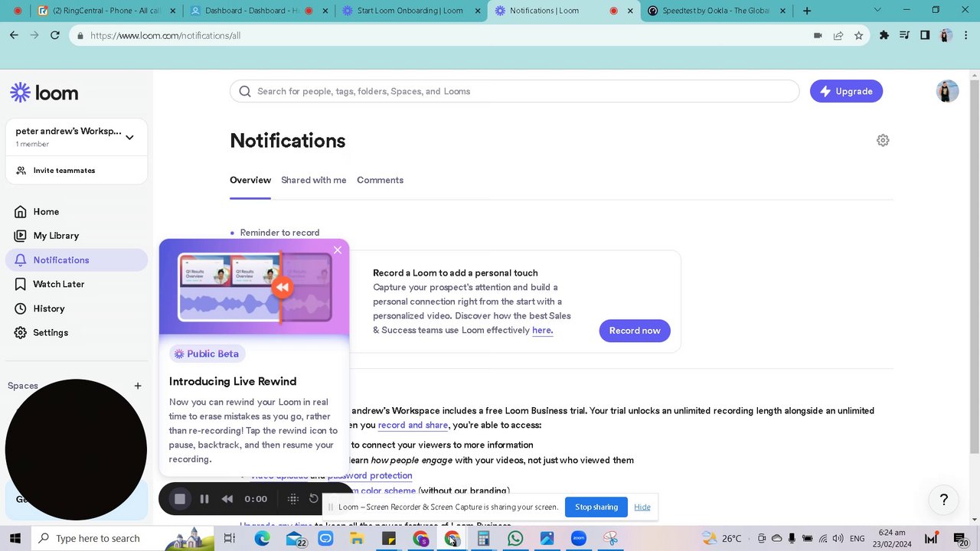Switch to the Speedtest by Ookla tab
This screenshot has width=980, height=551.
point(715,11)
